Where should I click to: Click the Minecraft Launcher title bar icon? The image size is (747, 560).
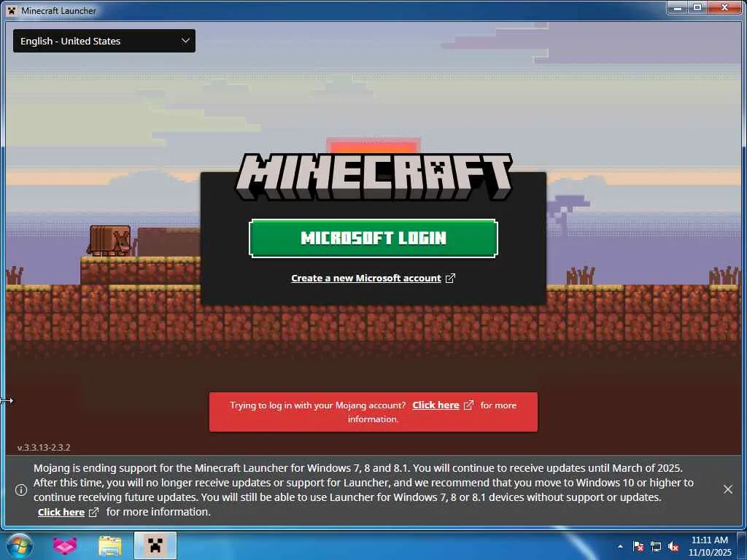12,10
